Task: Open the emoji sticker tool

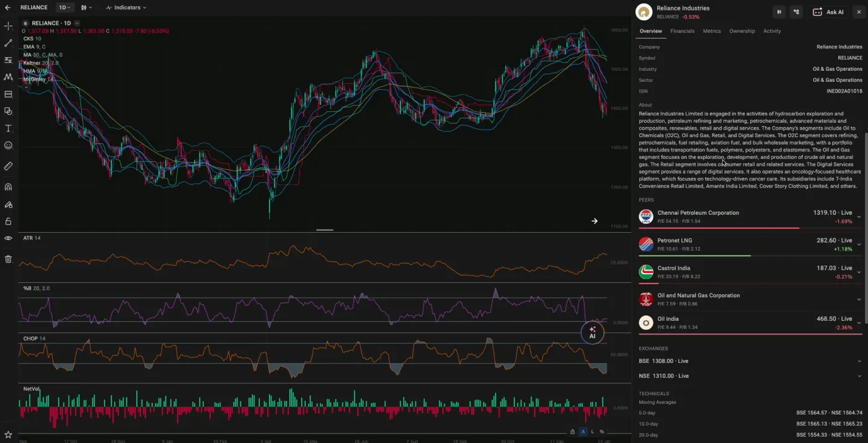Action: point(8,145)
